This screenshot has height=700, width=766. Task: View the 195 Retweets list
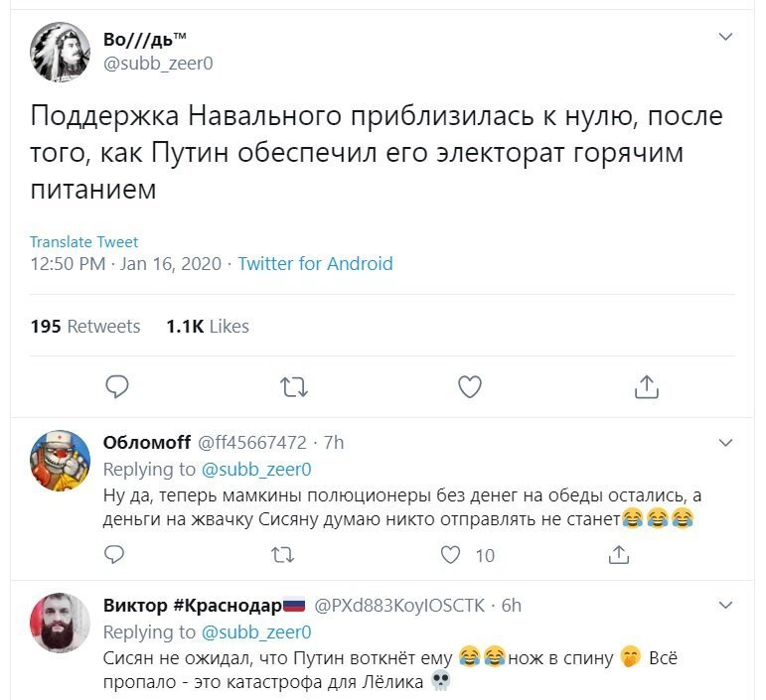pos(85,326)
